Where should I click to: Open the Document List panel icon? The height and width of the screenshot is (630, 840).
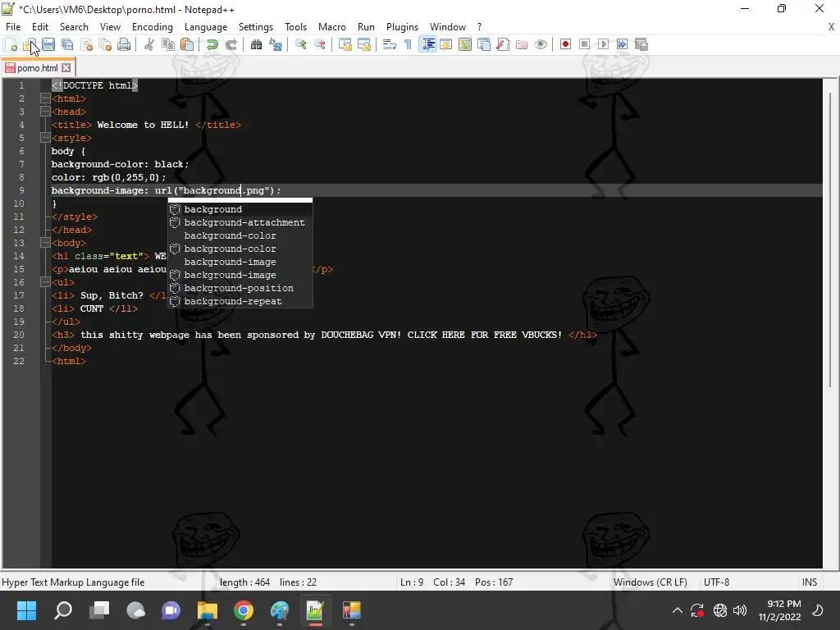(x=484, y=44)
